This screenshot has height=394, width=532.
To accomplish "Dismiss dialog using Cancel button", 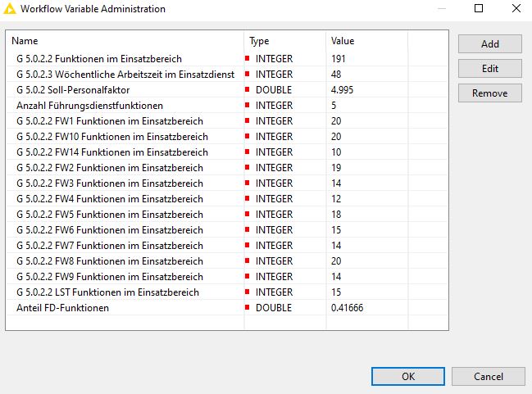I will [489, 376].
